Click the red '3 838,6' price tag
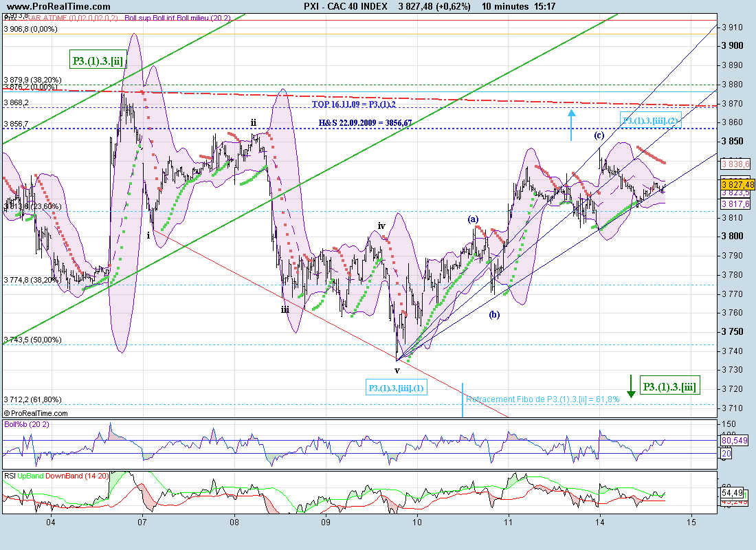 (736, 164)
